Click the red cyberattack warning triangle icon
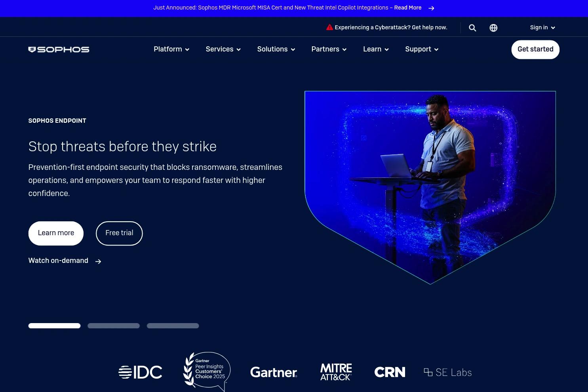588x392 pixels. click(x=329, y=27)
